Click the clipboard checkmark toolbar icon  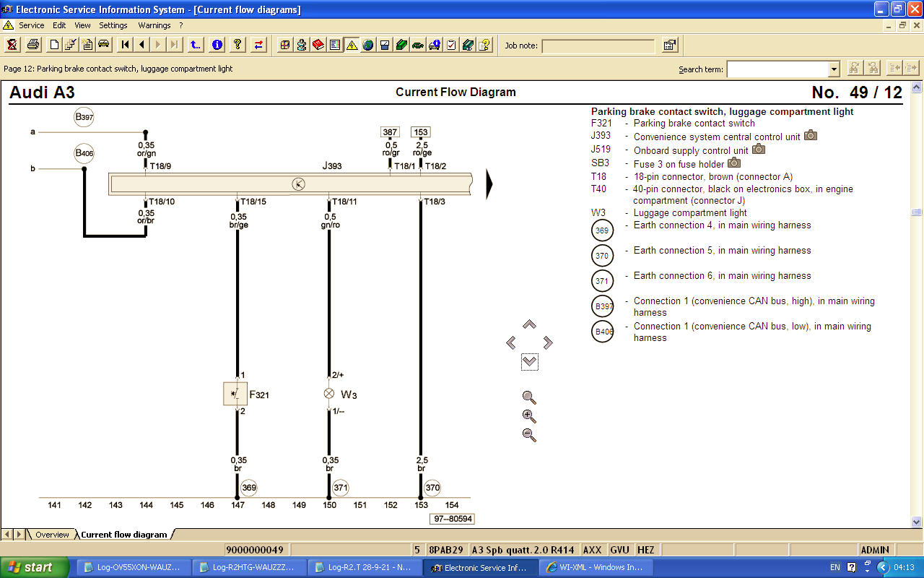(451, 45)
